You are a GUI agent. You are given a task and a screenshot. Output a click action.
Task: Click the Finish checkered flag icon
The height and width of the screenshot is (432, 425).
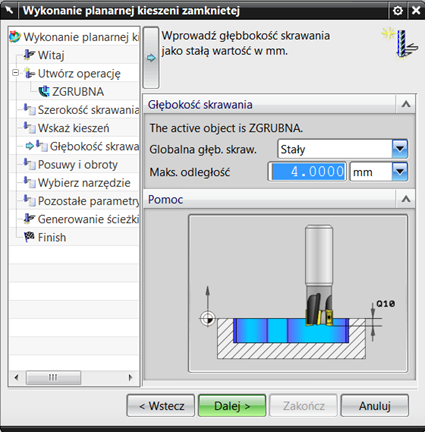(x=29, y=237)
